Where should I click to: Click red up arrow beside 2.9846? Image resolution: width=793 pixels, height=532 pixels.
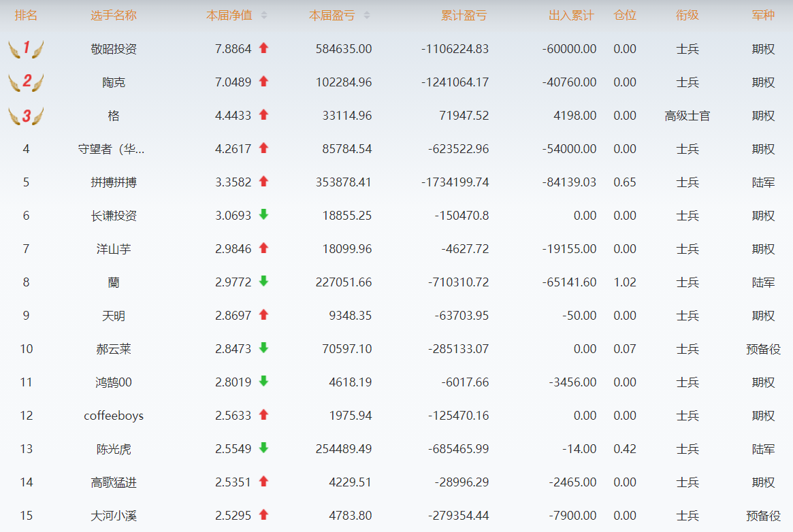click(x=263, y=248)
